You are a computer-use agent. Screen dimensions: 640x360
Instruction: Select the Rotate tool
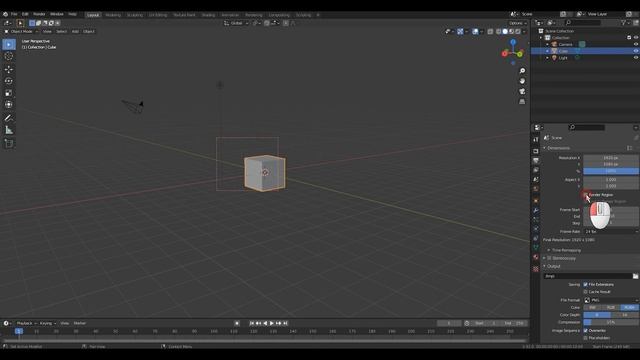point(9,81)
